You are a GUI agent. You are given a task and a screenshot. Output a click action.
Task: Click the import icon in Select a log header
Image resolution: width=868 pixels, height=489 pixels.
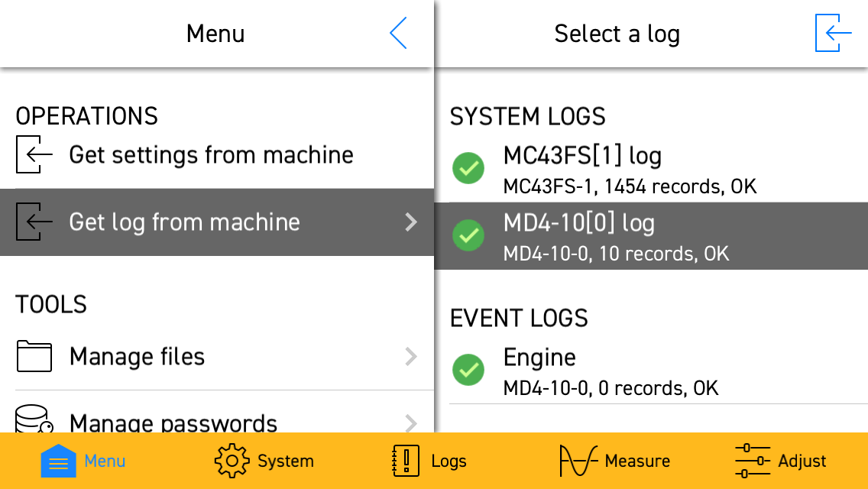click(833, 33)
